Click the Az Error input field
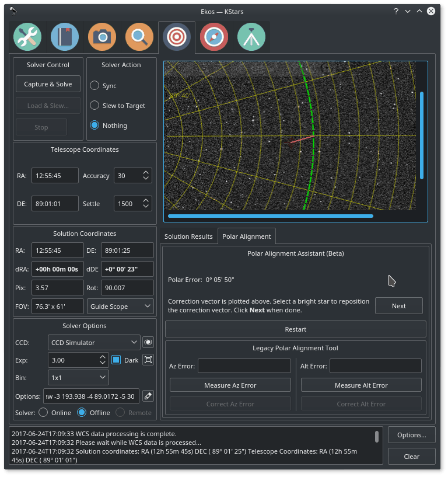448x477 pixels. pos(244,366)
